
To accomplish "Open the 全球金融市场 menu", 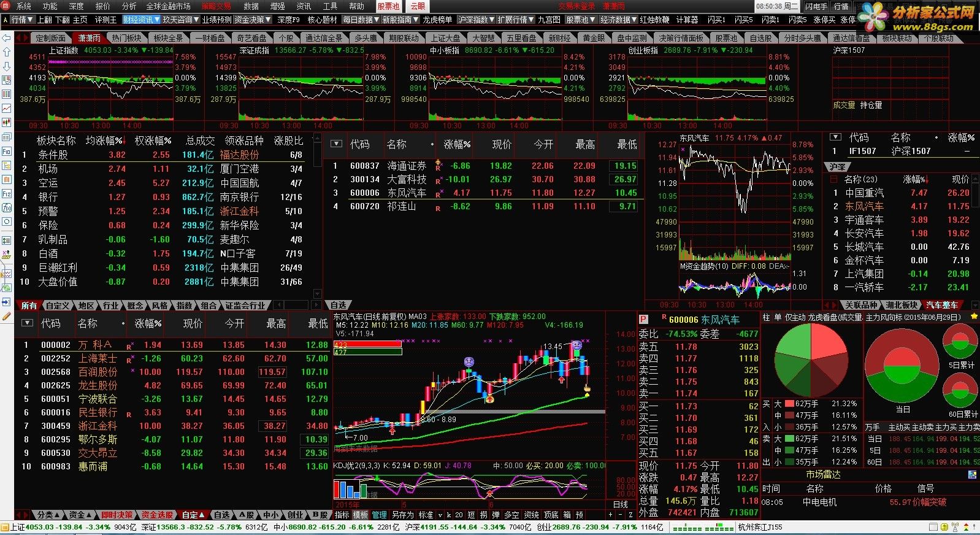I will [168, 6].
